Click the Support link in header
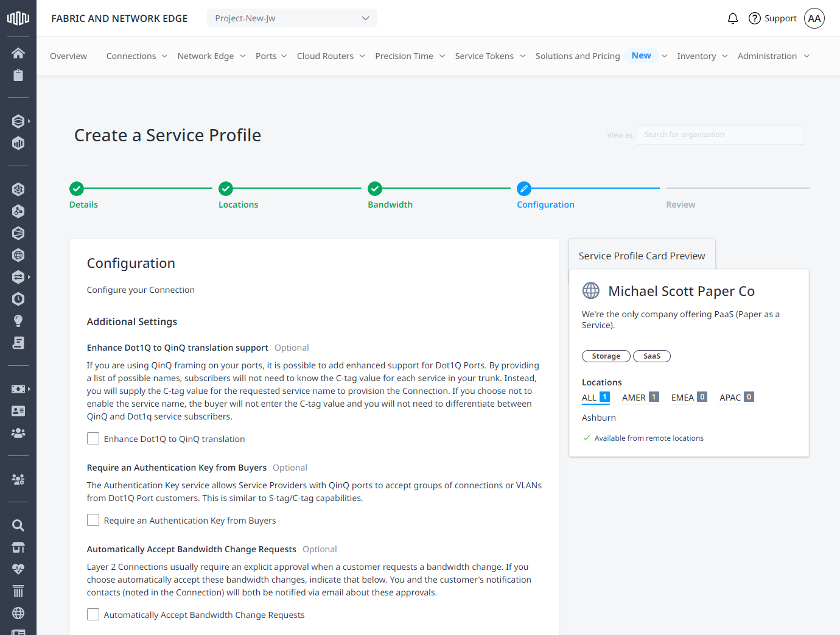The width and height of the screenshot is (840, 635). 780,18
